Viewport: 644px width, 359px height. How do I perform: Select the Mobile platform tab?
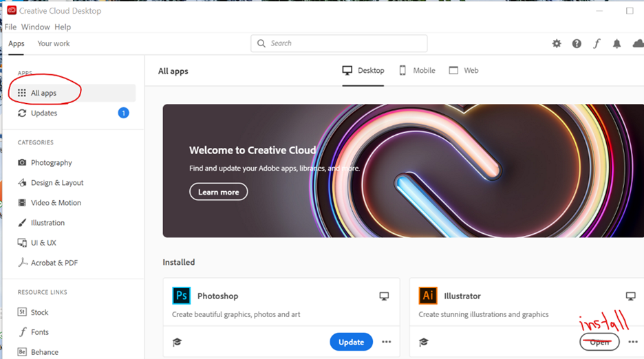coord(417,71)
